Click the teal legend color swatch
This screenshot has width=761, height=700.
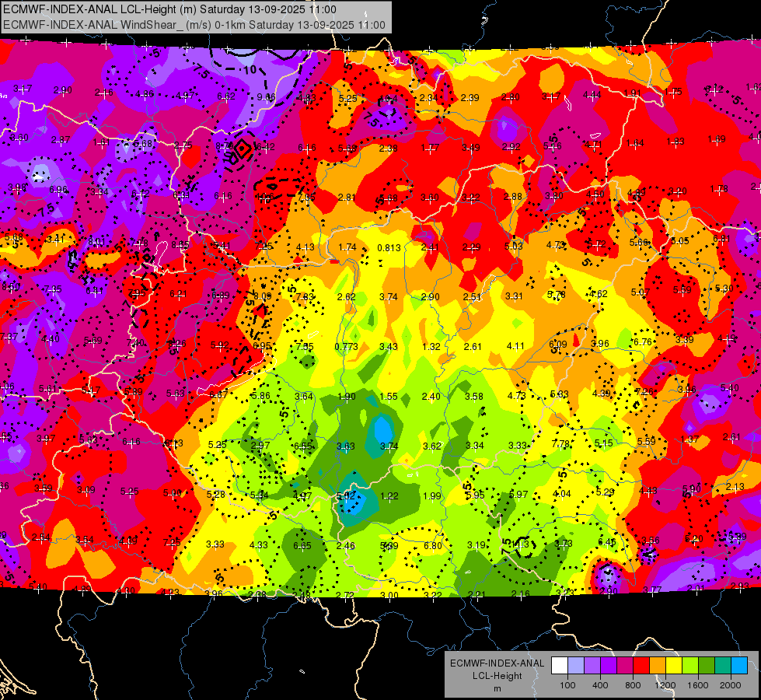point(723,665)
